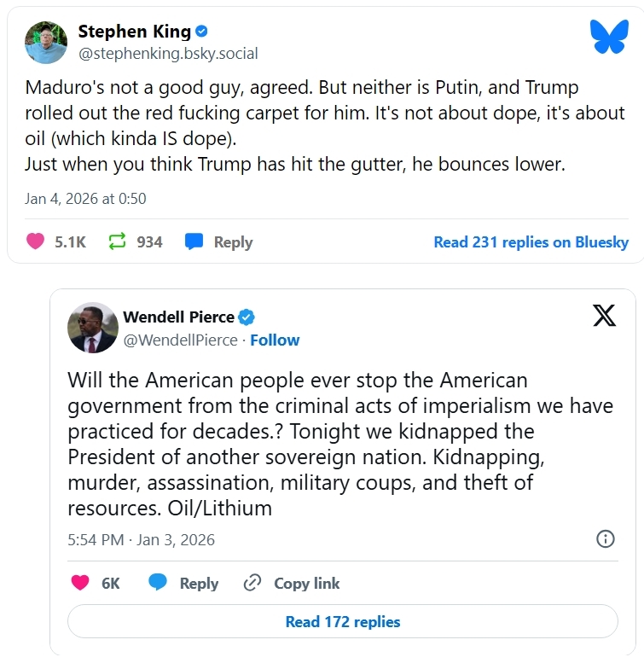Open Stephen King's profile picture
The width and height of the screenshot is (644, 663).
tap(47, 42)
